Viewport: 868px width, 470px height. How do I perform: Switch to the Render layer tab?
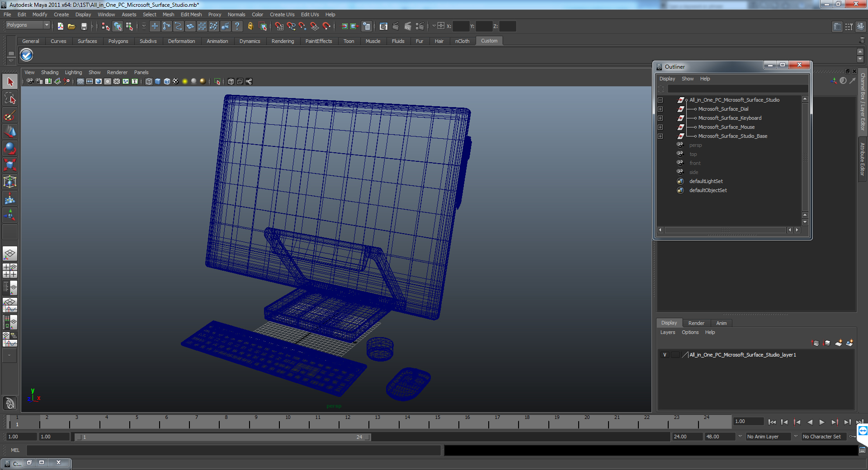pos(696,323)
